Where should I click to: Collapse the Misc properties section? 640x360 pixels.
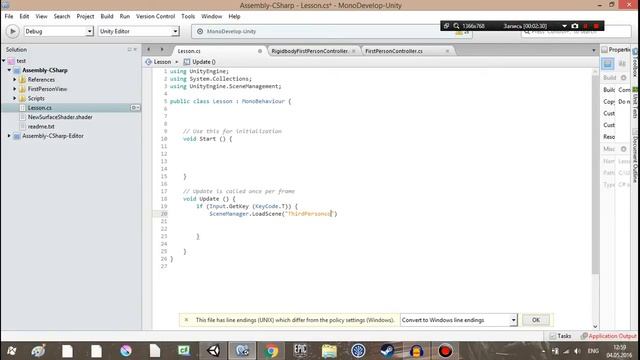click(623, 149)
